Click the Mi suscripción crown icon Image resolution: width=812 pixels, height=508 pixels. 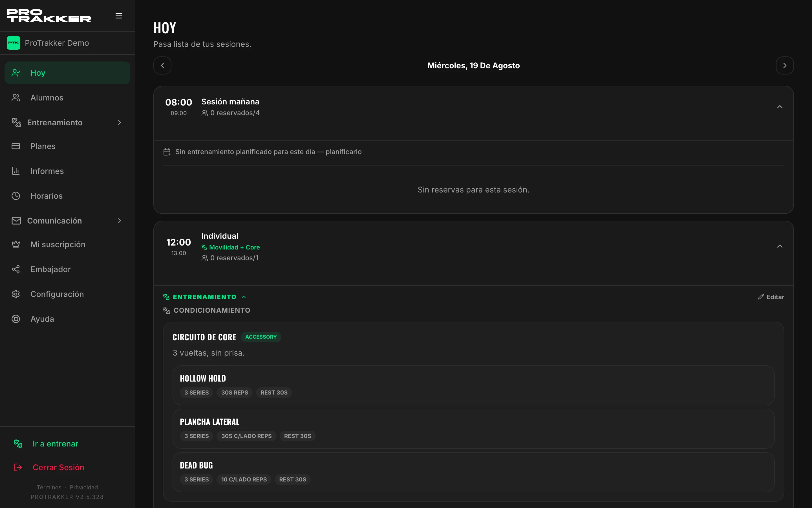16,244
